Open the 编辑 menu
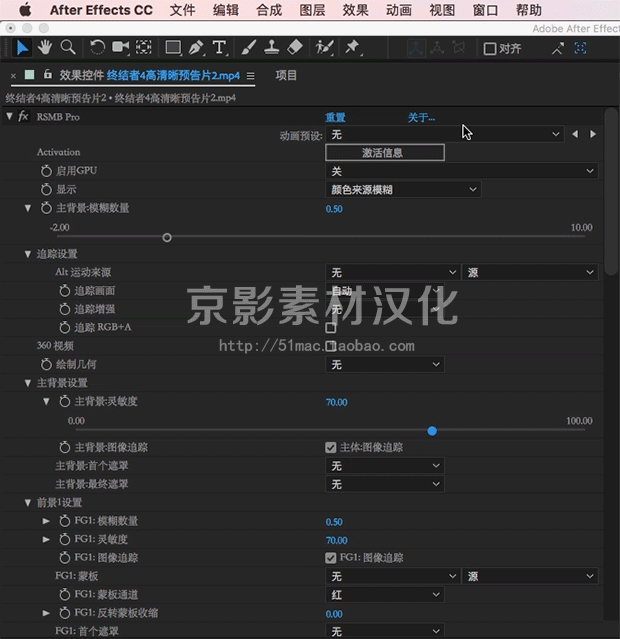Screen dimensions: 620x639 (x=226, y=10)
